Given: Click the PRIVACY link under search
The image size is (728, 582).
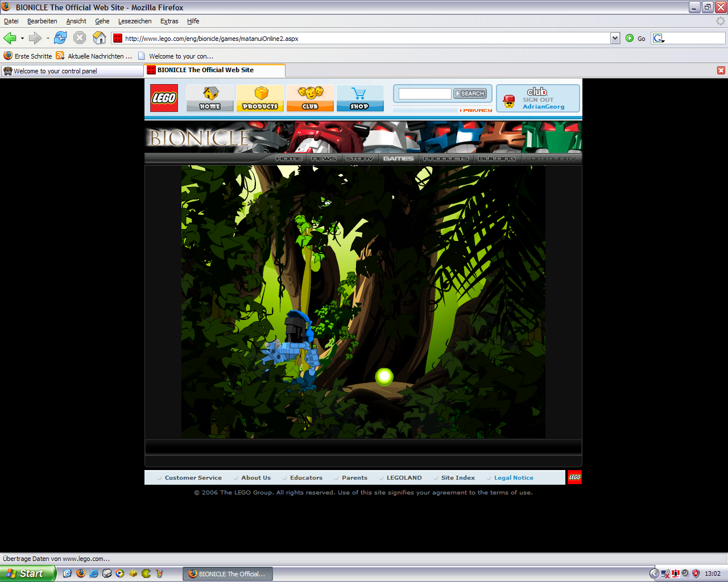Looking at the screenshot, I should coord(476,110).
